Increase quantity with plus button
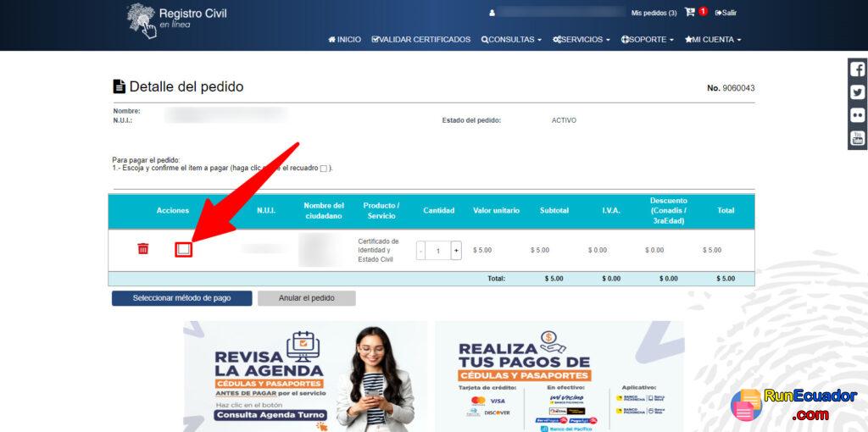 tap(456, 251)
